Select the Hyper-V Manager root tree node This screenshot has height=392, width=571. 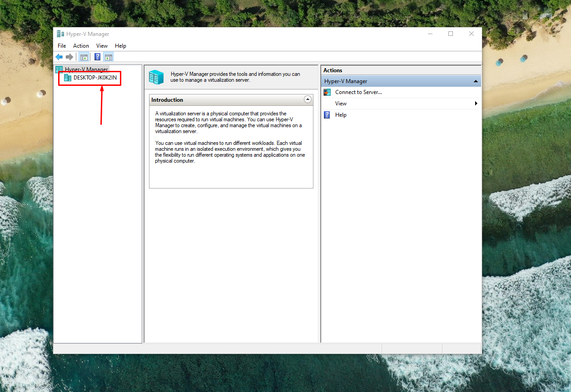pyautogui.click(x=86, y=69)
